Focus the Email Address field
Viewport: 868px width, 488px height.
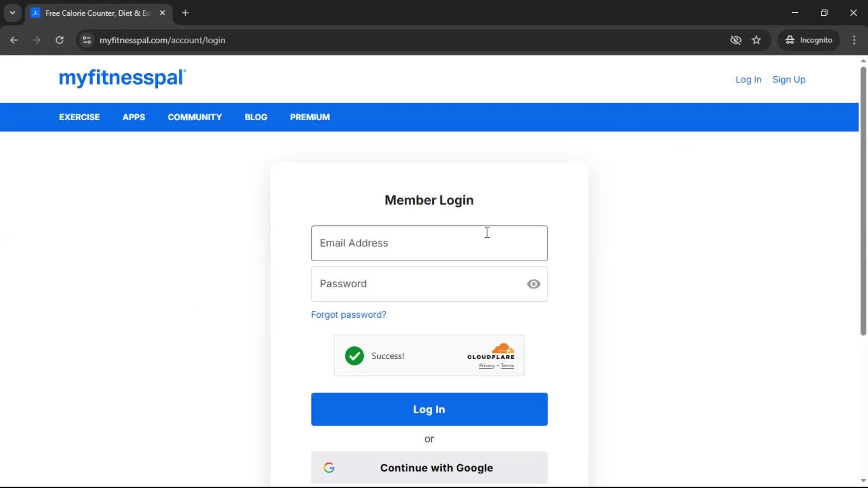429,243
